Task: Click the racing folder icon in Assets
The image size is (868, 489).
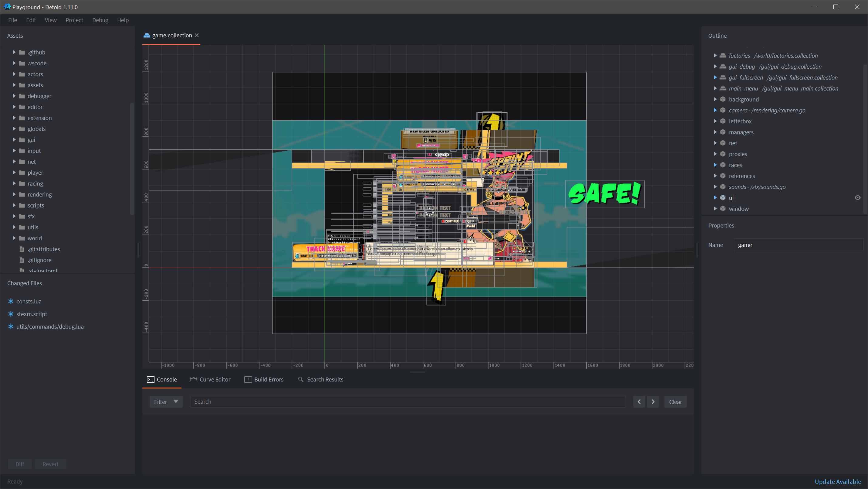Action: click(22, 183)
